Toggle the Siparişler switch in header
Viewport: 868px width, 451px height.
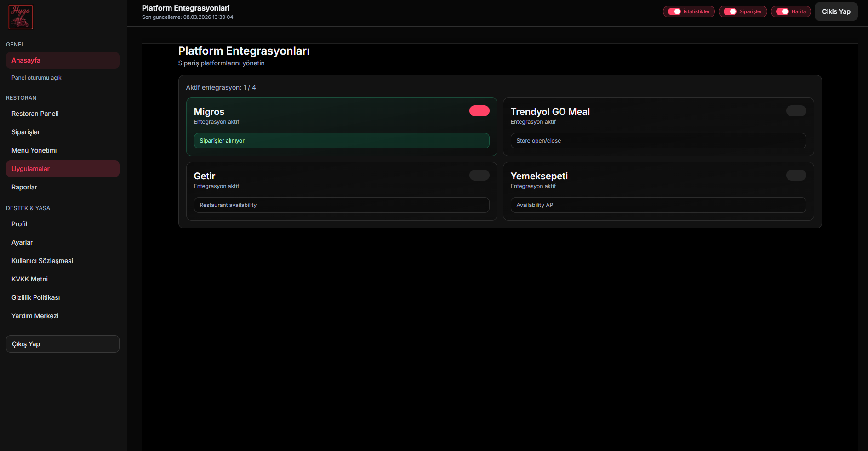730,11
